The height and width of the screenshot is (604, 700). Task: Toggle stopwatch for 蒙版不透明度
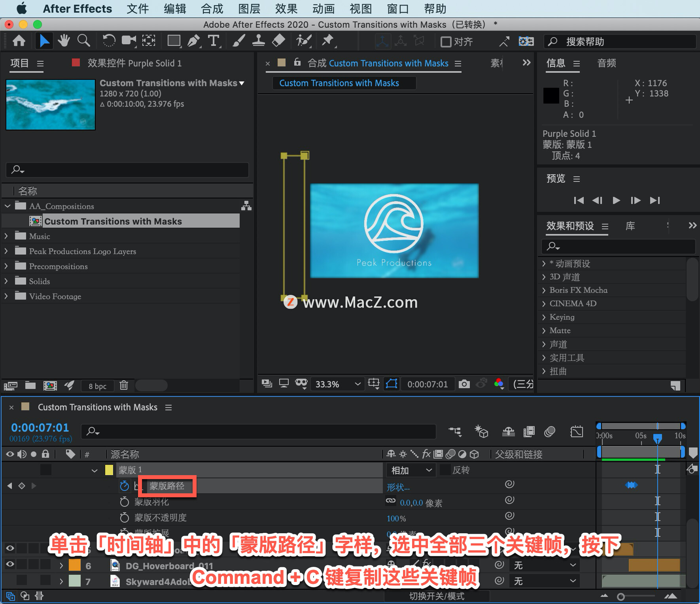point(125,518)
